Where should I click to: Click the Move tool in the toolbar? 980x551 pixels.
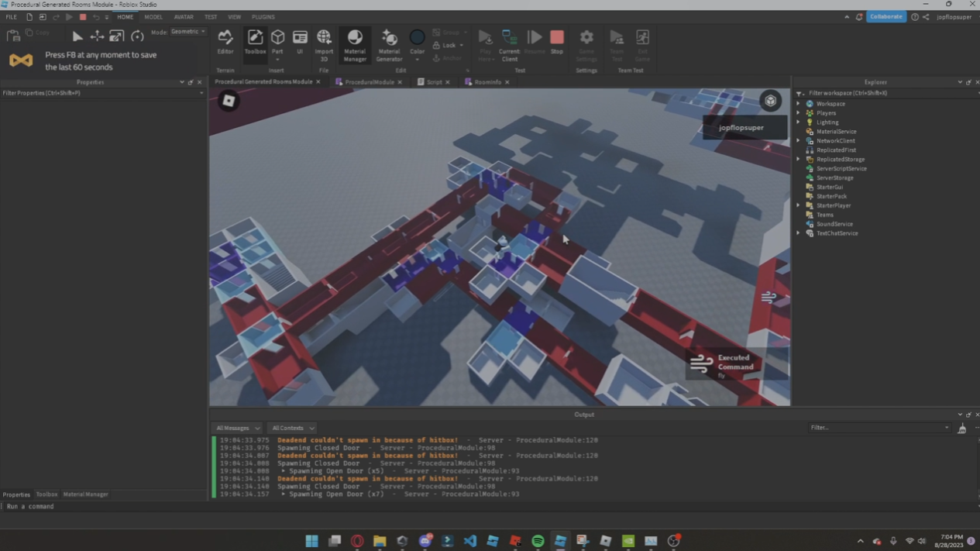coord(96,36)
